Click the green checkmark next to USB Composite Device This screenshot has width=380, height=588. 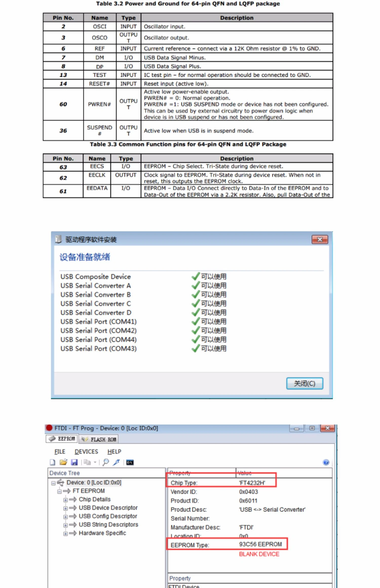pos(196,277)
